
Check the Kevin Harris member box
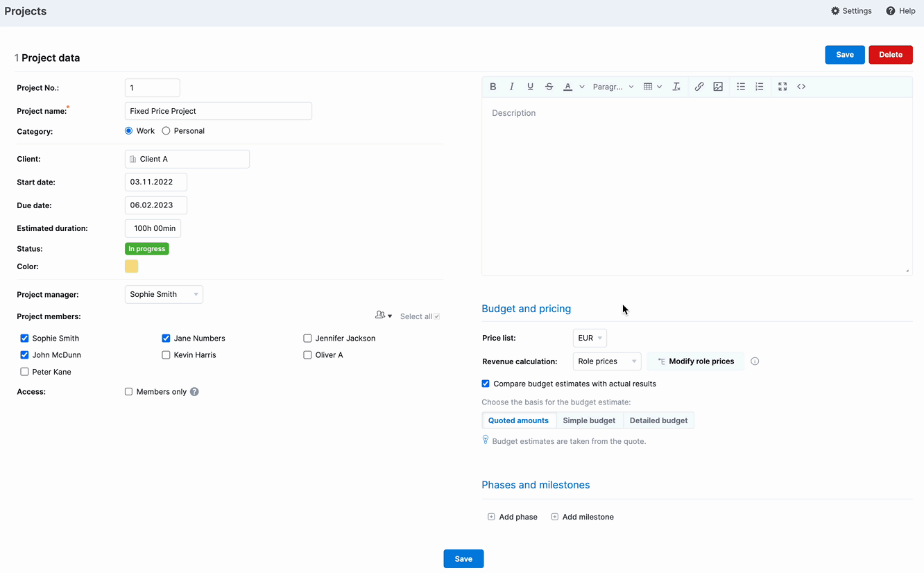pos(166,355)
